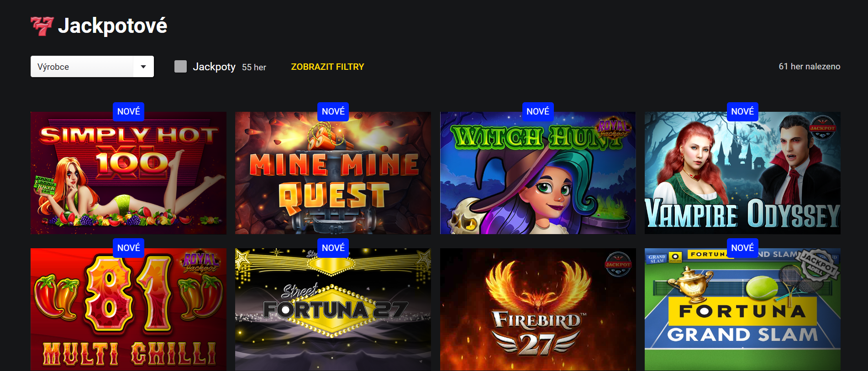Click Royal Jackpot logo on Witch Hunt
The width and height of the screenshot is (868, 371).
coord(613,127)
